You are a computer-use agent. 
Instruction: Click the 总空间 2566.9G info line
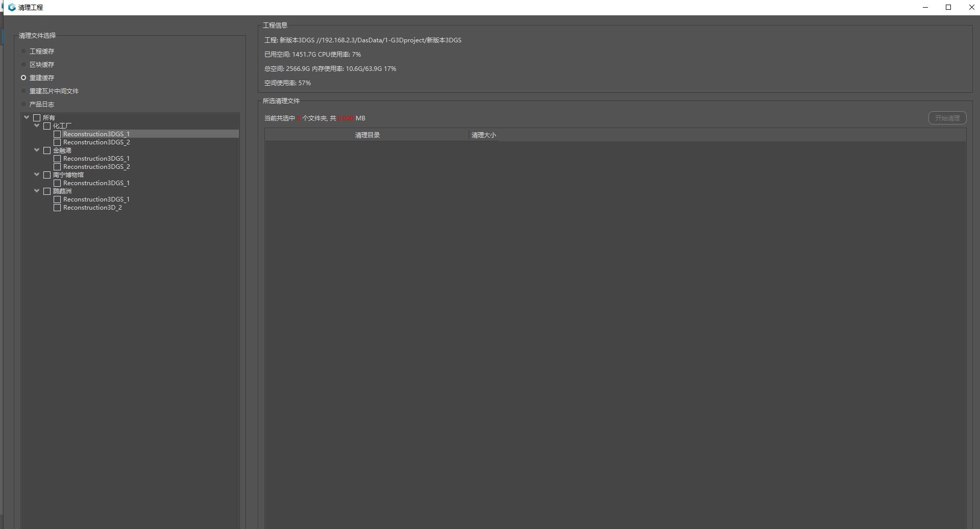click(330, 69)
